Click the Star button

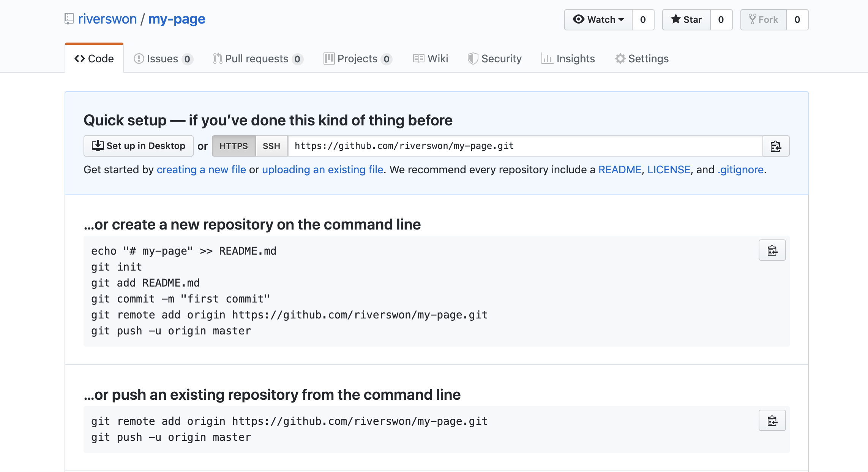click(x=686, y=20)
